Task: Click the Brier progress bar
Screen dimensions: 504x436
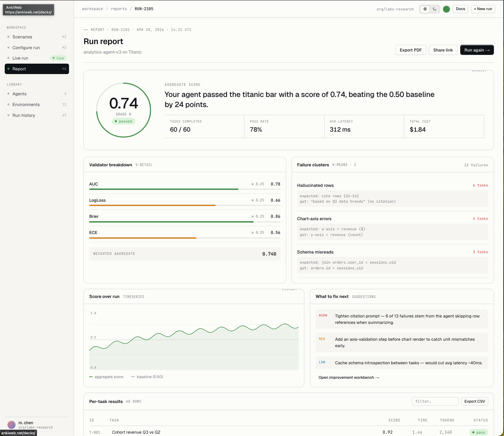Action: [185, 222]
